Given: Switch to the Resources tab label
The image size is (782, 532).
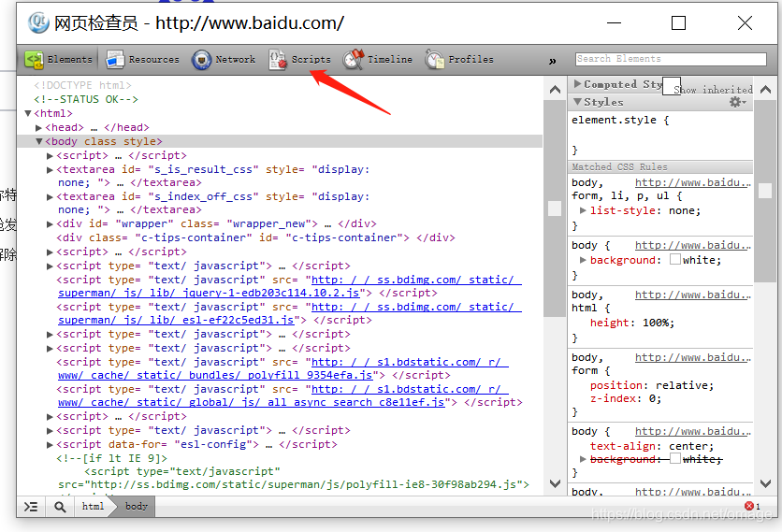Looking at the screenshot, I should tap(153, 59).
